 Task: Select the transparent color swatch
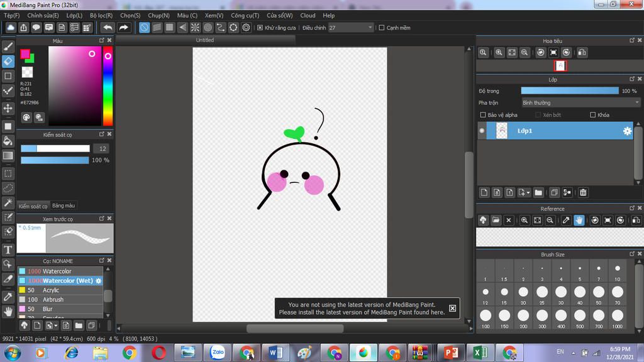tap(27, 72)
